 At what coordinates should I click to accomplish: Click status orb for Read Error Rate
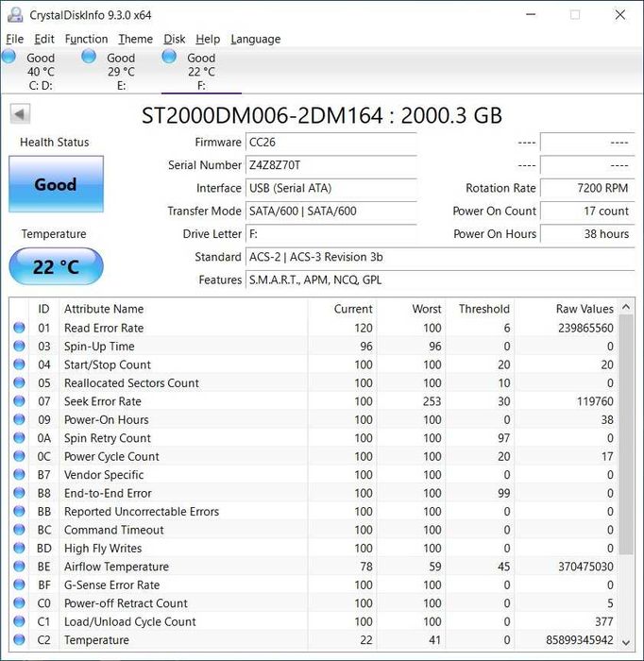(20, 328)
